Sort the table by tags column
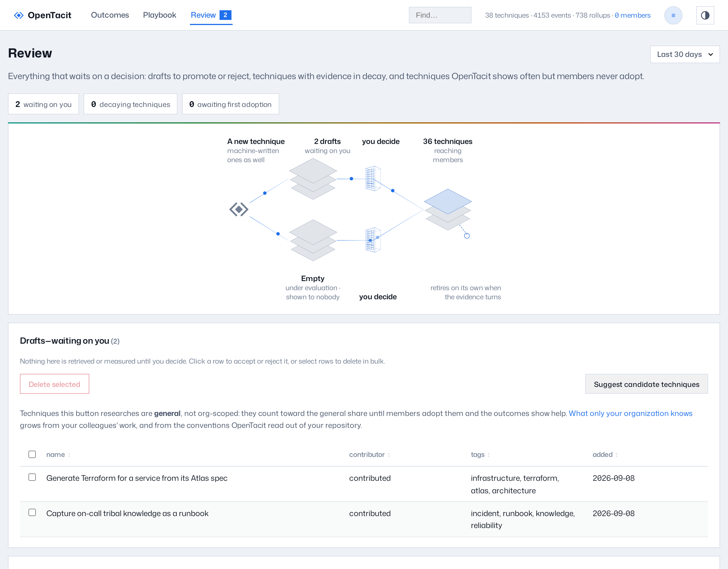This screenshot has height=569, width=728. (480, 455)
